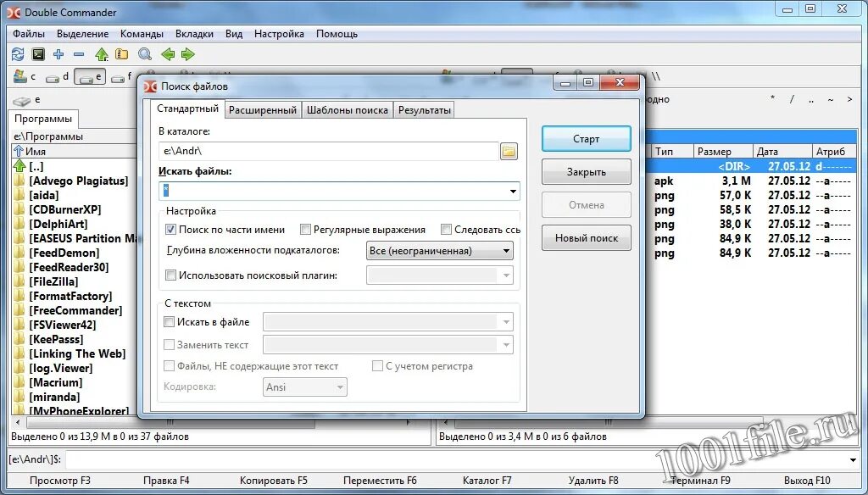Click the refresh toolbar icon

pos(18,54)
